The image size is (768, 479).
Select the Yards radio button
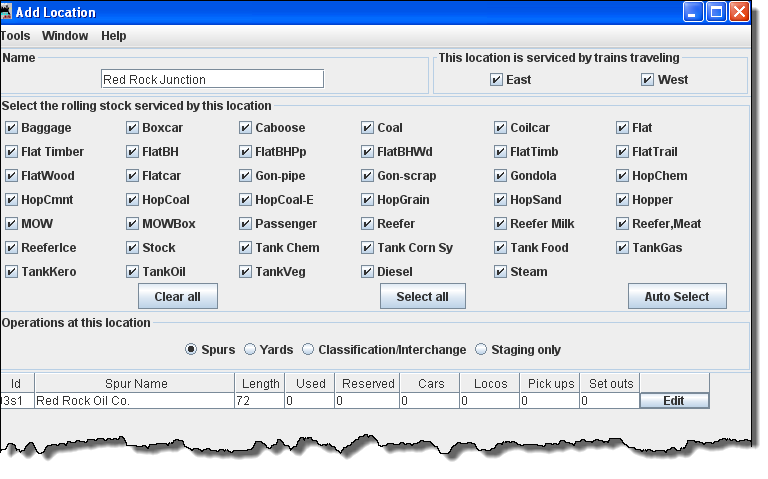tap(250, 350)
